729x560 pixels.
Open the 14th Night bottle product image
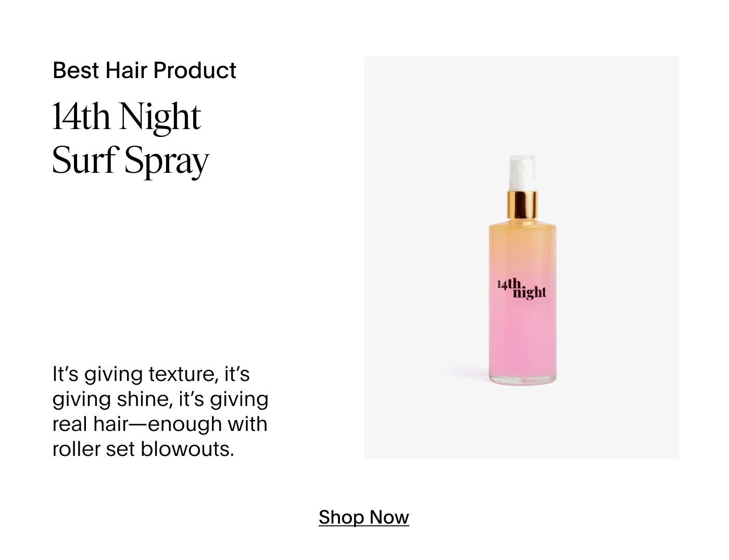522,270
